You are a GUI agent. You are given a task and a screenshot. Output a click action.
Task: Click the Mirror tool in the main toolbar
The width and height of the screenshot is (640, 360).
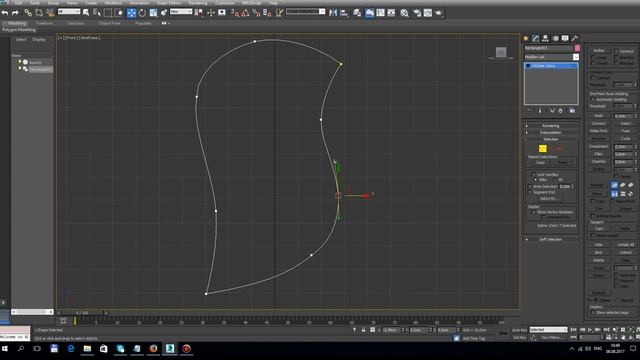(x=333, y=13)
